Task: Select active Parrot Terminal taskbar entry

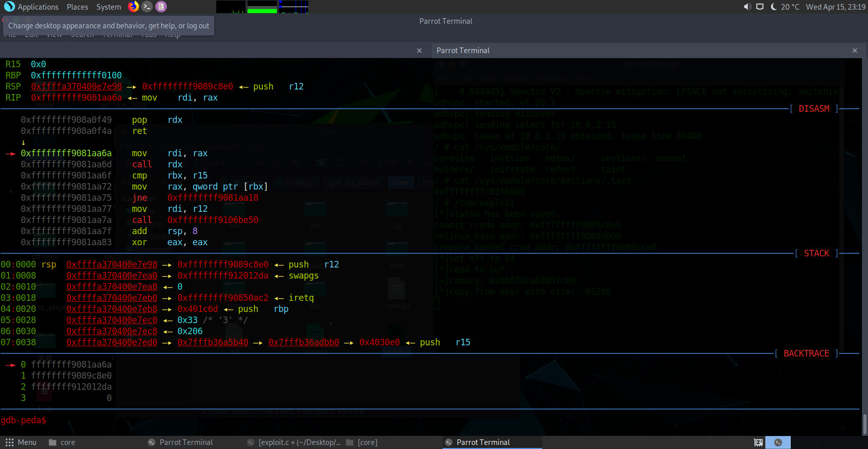Action: click(x=493, y=442)
